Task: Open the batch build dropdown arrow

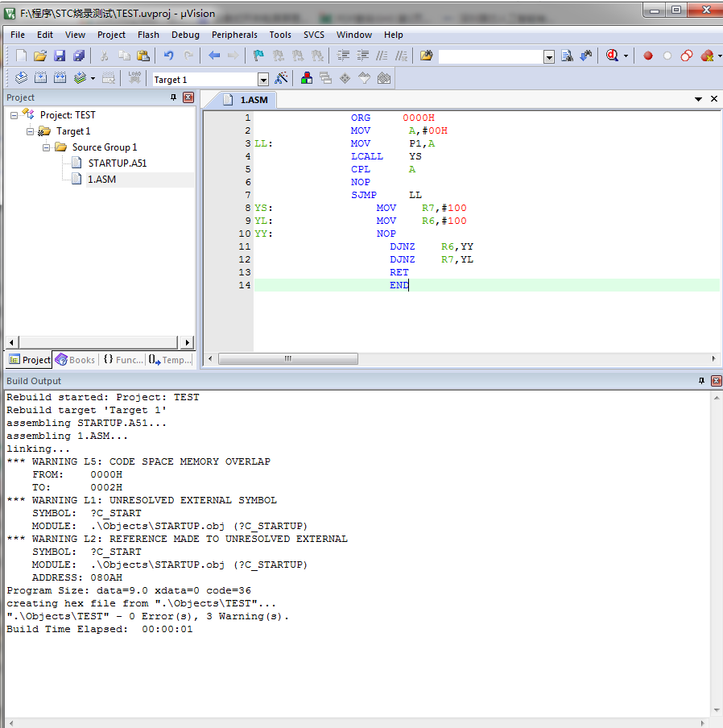Action: [x=93, y=78]
